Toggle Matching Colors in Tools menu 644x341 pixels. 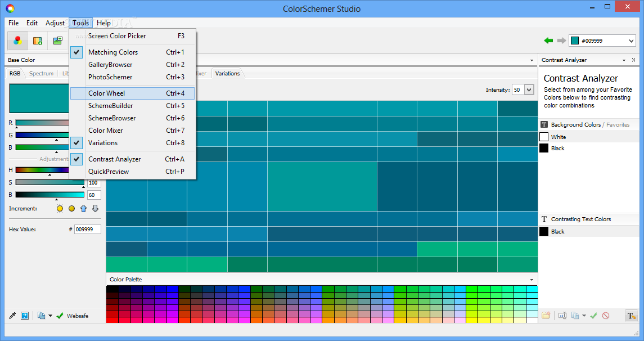pos(132,52)
